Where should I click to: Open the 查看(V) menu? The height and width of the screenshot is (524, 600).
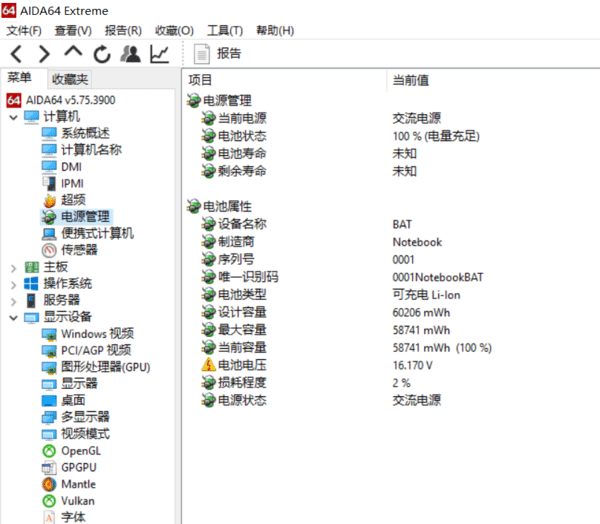click(73, 30)
